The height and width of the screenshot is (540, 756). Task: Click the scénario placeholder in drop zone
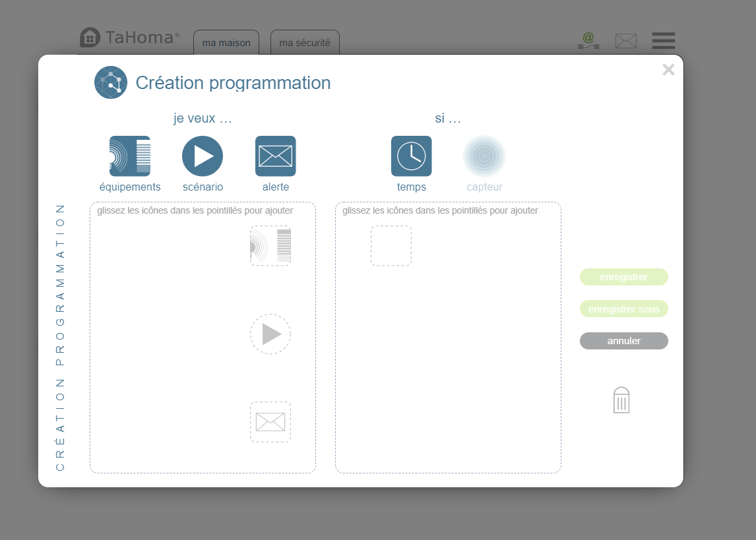270,334
